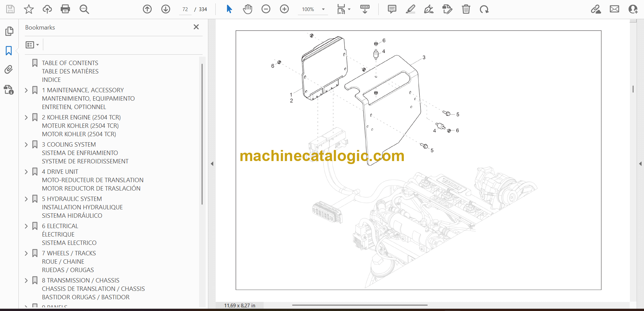Toggle the Bookmarks panel in sidebar

9,51
